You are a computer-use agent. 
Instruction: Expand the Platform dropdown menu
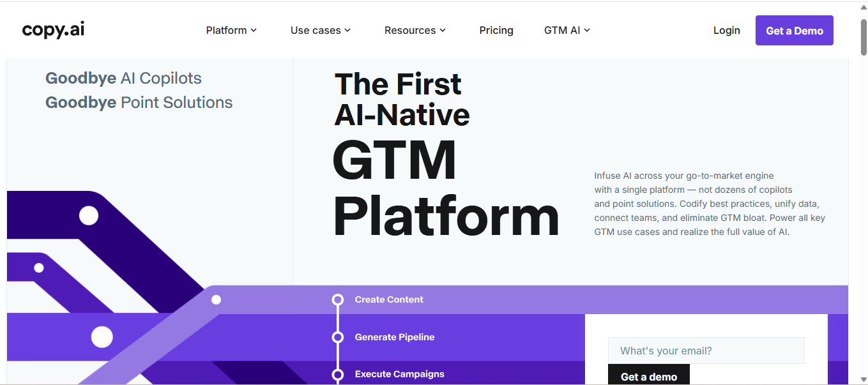click(x=231, y=30)
